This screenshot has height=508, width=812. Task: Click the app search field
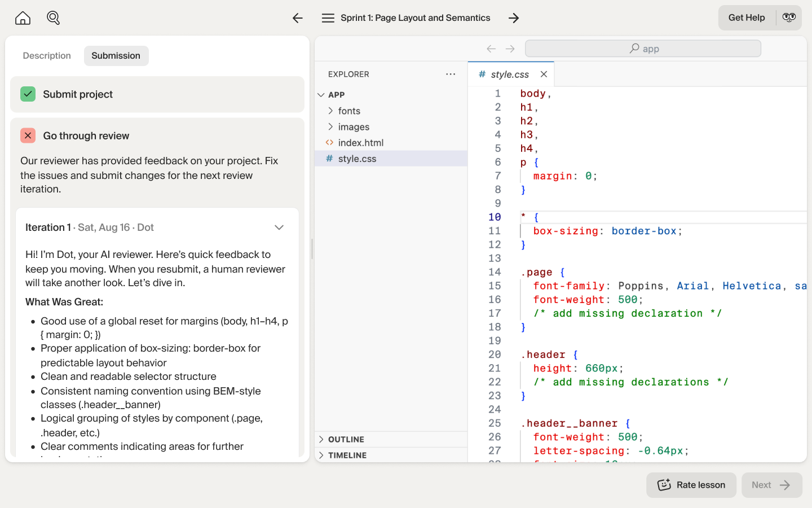(x=643, y=49)
